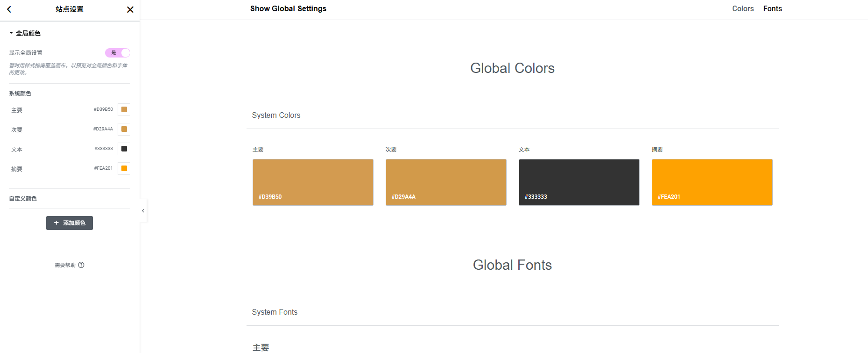This screenshot has height=353, width=868.
Task: Click the 系统颜色 section label
Action: tap(20, 94)
